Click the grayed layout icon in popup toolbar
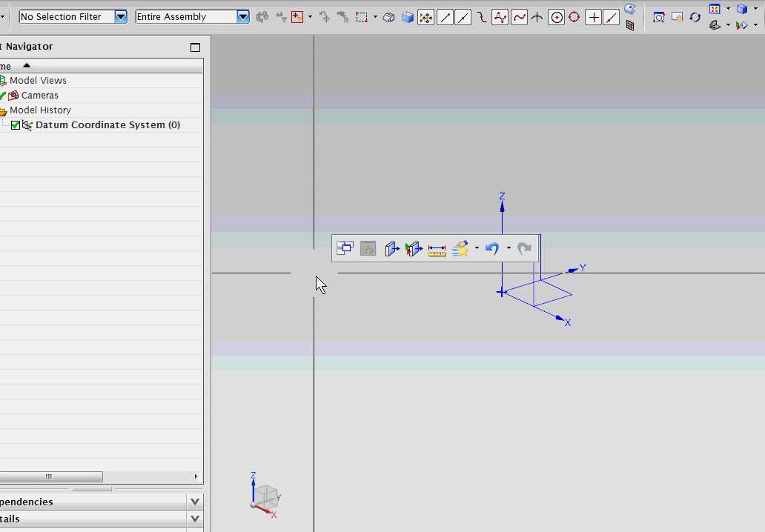The width and height of the screenshot is (765, 532). pyautogui.click(x=368, y=249)
